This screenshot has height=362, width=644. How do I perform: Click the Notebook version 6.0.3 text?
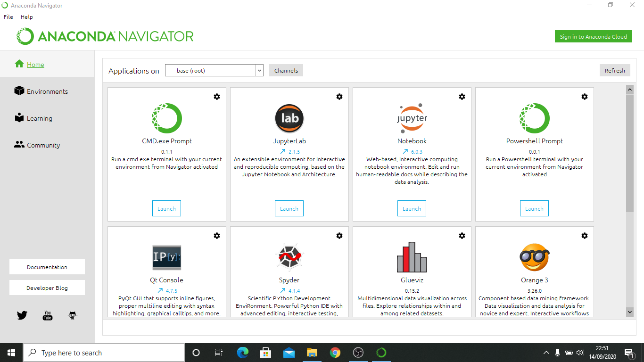tap(417, 152)
